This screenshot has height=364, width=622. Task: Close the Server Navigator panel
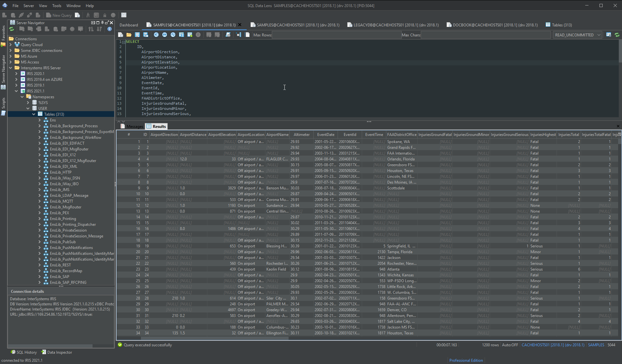pos(112,23)
